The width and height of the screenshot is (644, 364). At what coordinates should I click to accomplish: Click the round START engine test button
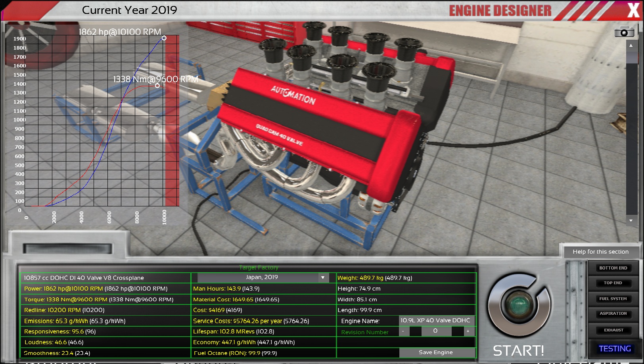point(519,305)
